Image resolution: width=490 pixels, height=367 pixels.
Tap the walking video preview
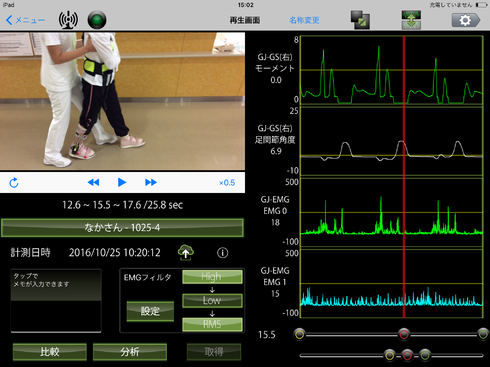[x=122, y=101]
